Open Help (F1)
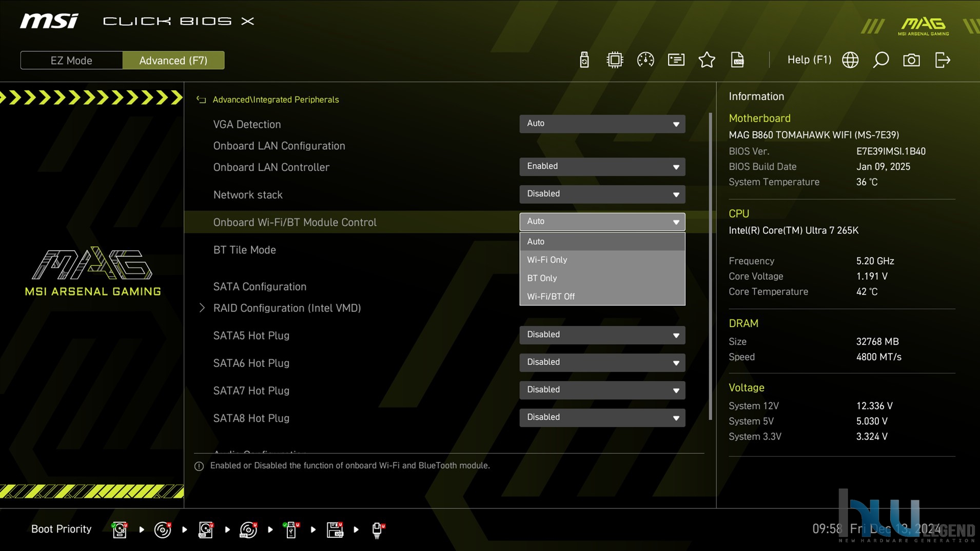This screenshot has width=980, height=551. (809, 60)
